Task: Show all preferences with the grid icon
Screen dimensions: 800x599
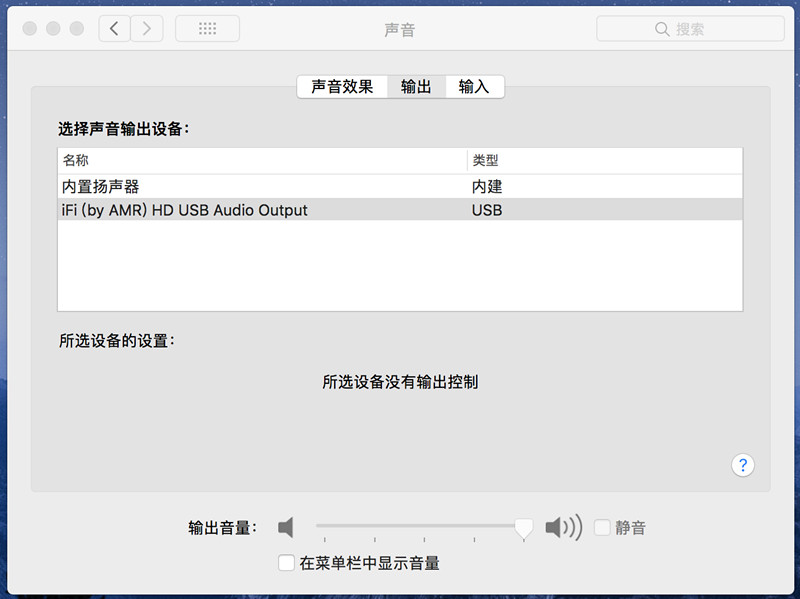Action: [x=207, y=29]
